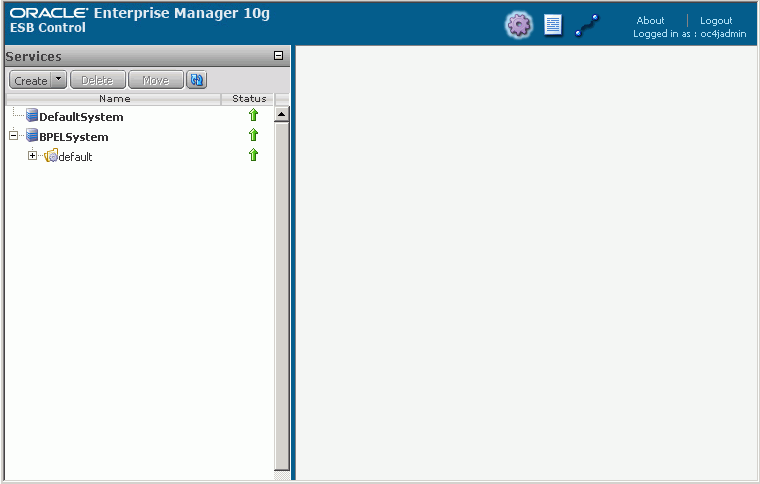Select DefaultSystem in the tree

tap(81, 117)
